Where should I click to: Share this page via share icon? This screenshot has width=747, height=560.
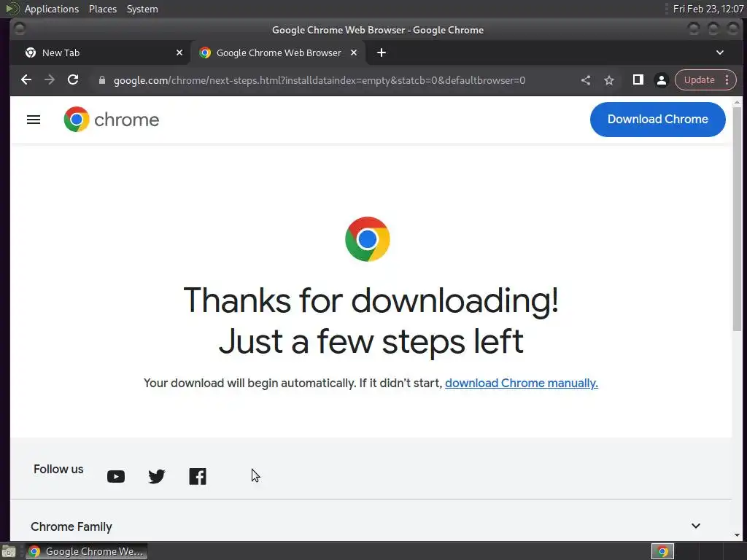(586, 80)
